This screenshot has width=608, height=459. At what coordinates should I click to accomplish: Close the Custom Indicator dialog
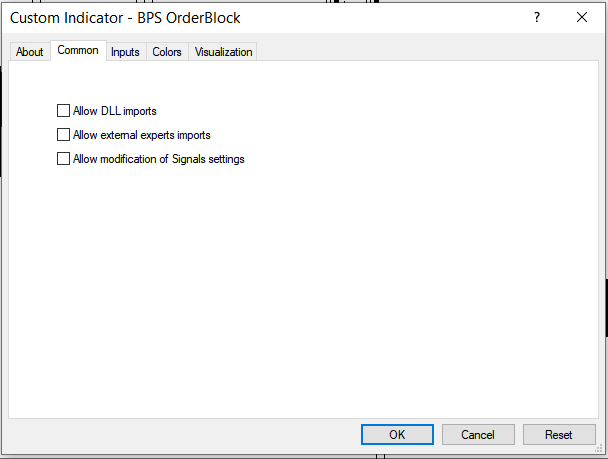pyautogui.click(x=582, y=17)
